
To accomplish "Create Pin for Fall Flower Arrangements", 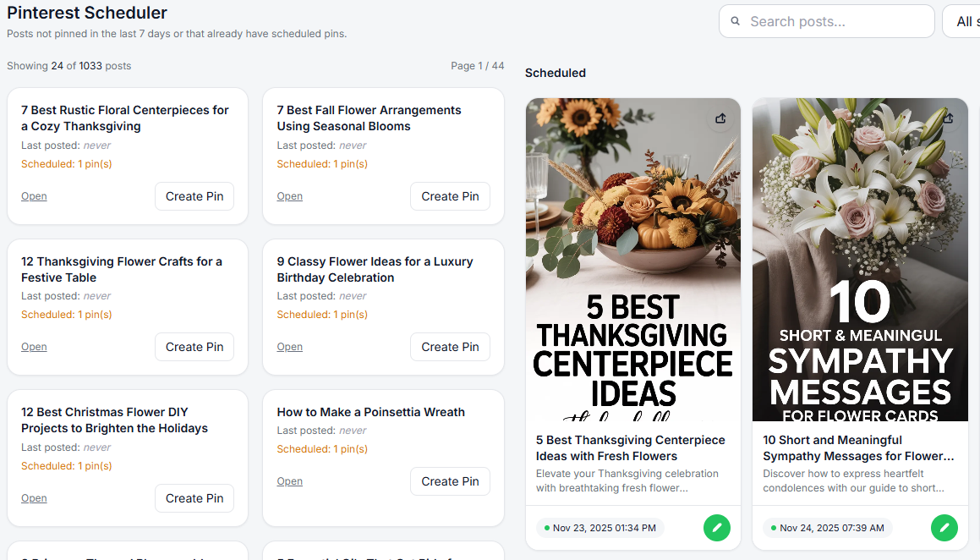I will click(450, 195).
